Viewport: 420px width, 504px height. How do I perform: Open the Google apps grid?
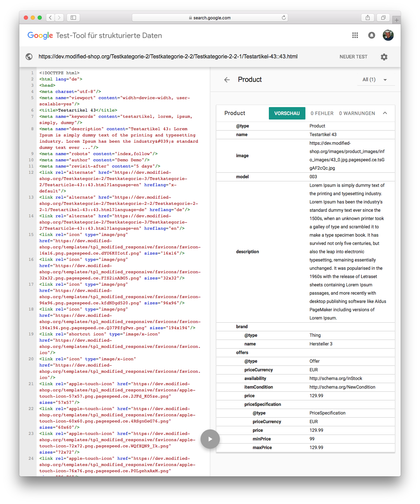tap(355, 35)
